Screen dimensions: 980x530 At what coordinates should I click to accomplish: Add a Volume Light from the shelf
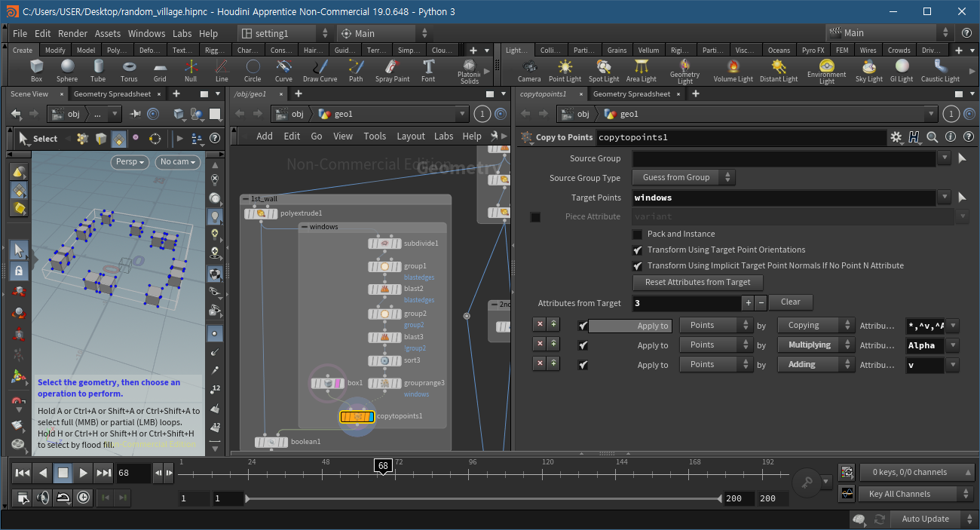[x=733, y=71]
